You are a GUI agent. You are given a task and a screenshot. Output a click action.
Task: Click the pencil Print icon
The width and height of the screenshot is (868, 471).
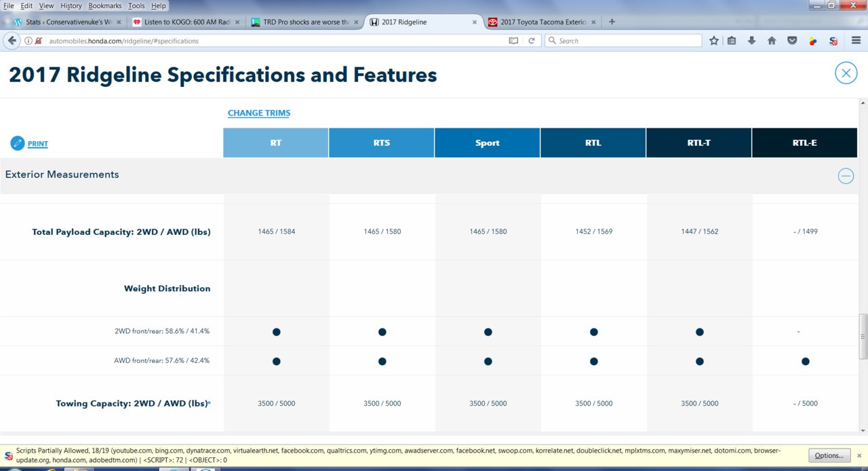18,143
